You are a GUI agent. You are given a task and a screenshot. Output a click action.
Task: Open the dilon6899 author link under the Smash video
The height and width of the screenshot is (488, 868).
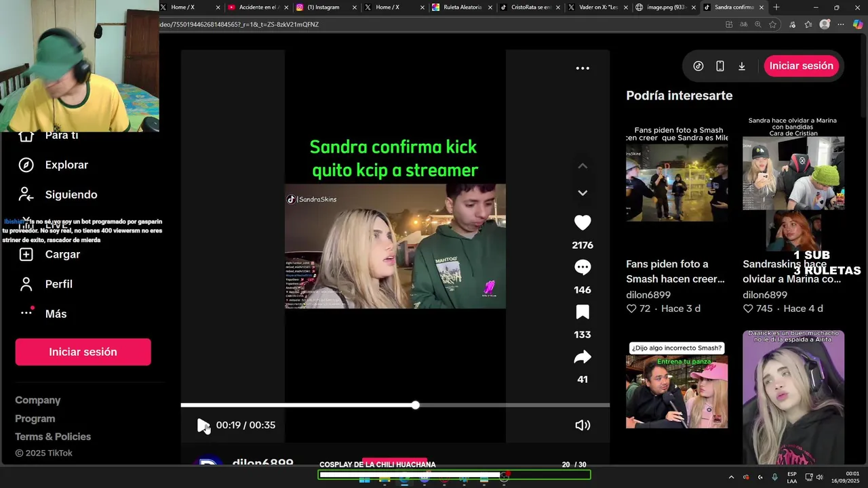point(648,295)
